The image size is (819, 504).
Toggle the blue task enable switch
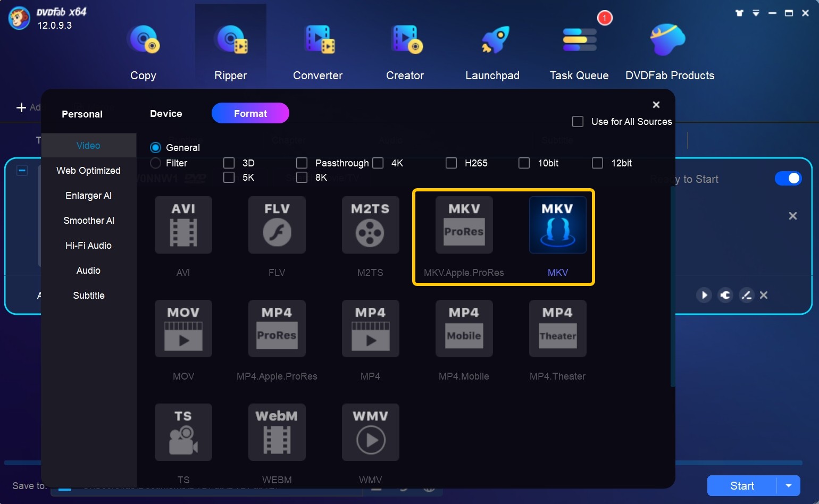coord(788,178)
